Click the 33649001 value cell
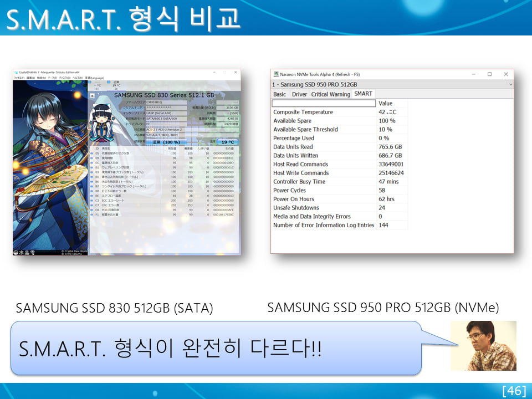This screenshot has height=399, width=532. [392, 164]
